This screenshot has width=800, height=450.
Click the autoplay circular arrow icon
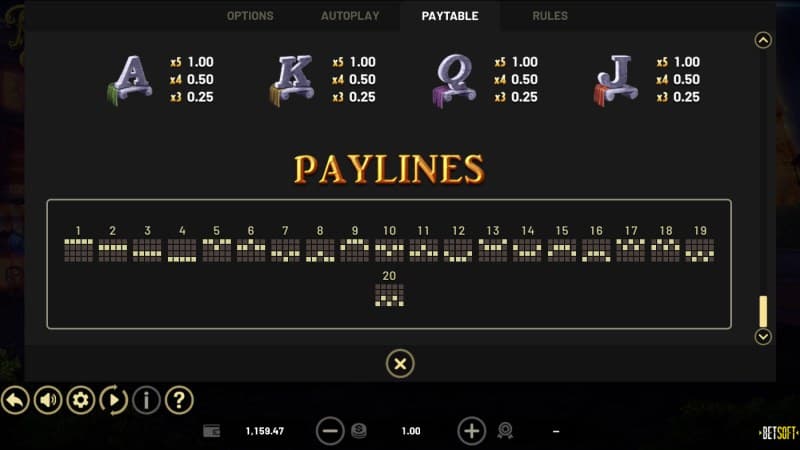tap(113, 401)
